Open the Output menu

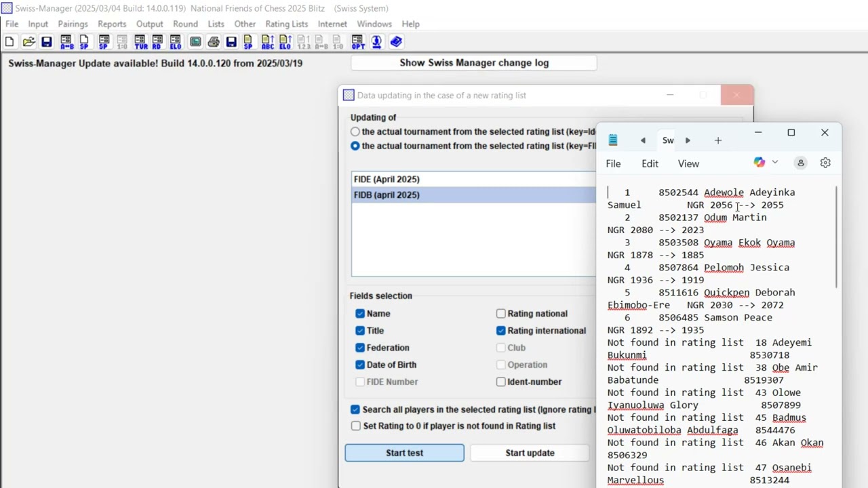pyautogui.click(x=149, y=24)
